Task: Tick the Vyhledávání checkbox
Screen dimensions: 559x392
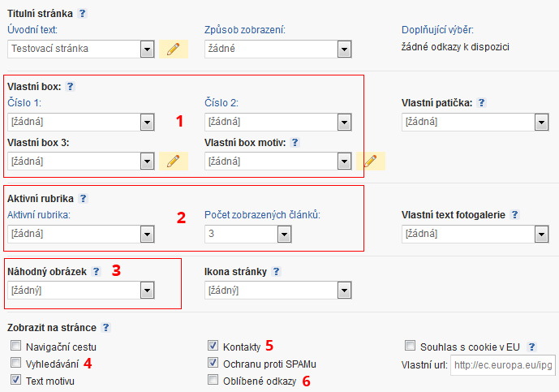Action: [15, 363]
